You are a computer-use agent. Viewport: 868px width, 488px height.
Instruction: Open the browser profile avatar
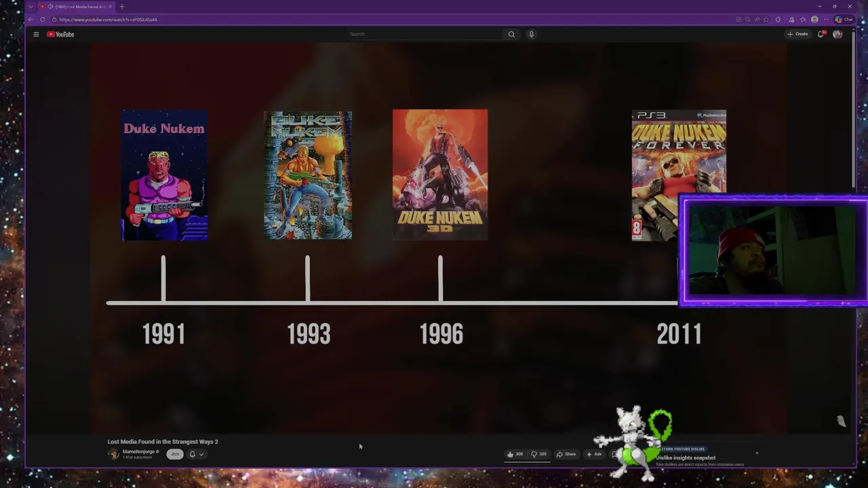point(814,19)
